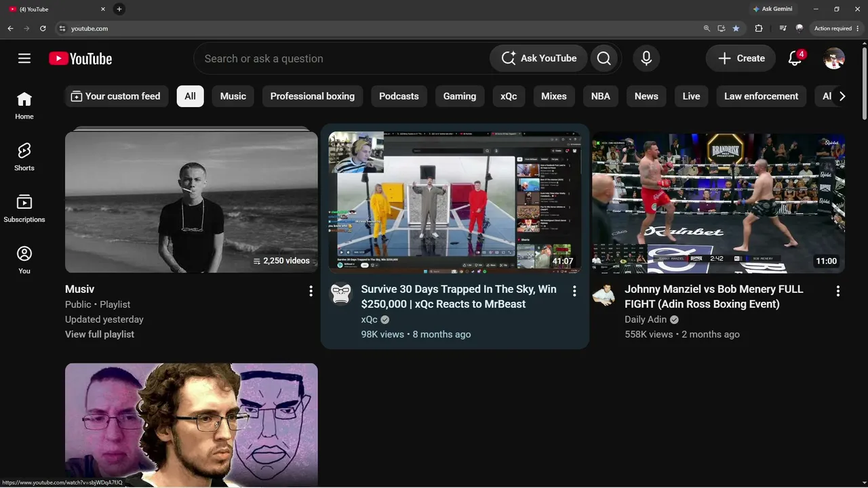Show more filter chips with right chevron

pyautogui.click(x=842, y=96)
